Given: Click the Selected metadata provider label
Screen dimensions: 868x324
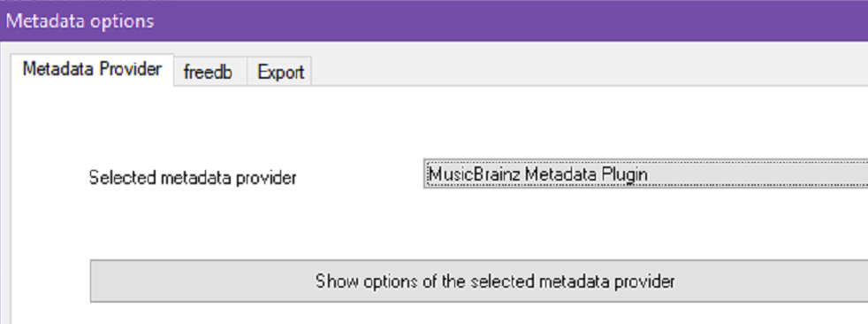Looking at the screenshot, I should click(193, 178).
